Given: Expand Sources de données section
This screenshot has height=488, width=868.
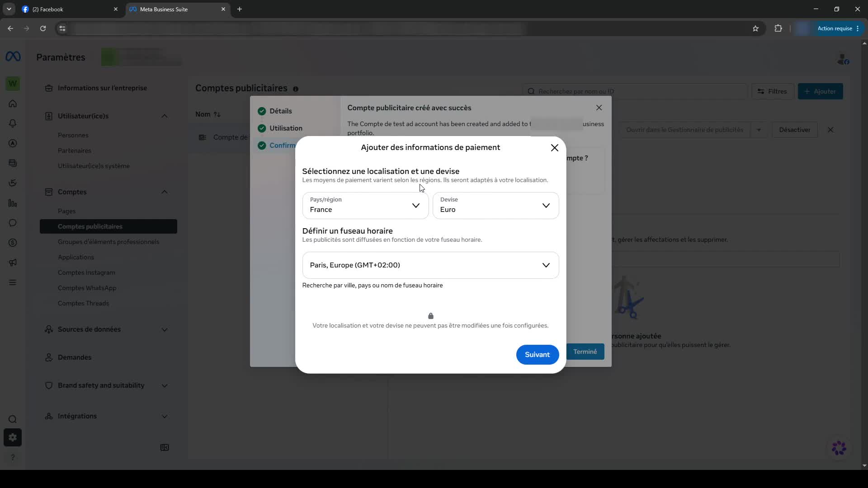Looking at the screenshot, I should [165, 329].
